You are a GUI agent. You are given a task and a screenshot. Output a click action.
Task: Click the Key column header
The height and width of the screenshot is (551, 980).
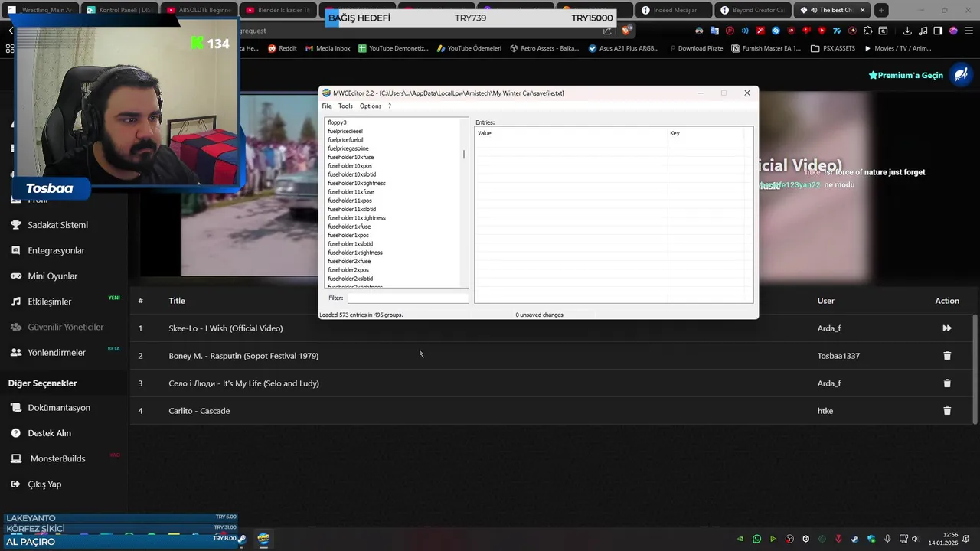705,133
